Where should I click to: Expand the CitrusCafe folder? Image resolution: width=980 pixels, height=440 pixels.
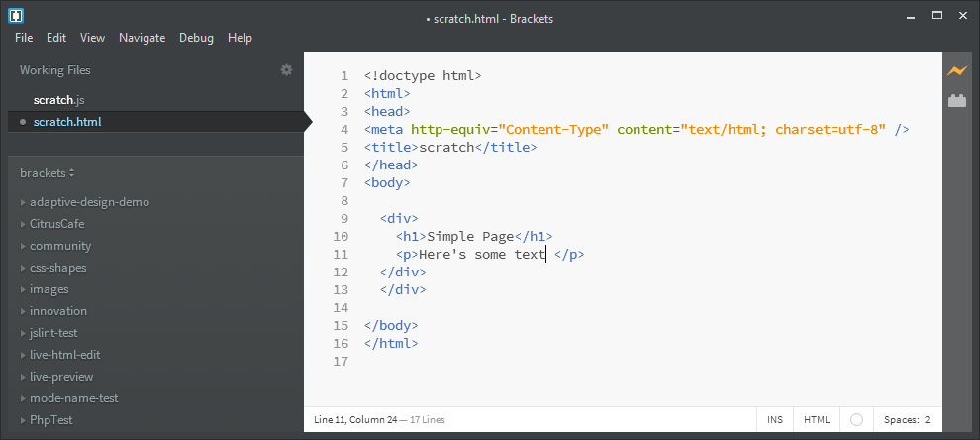[x=23, y=224]
